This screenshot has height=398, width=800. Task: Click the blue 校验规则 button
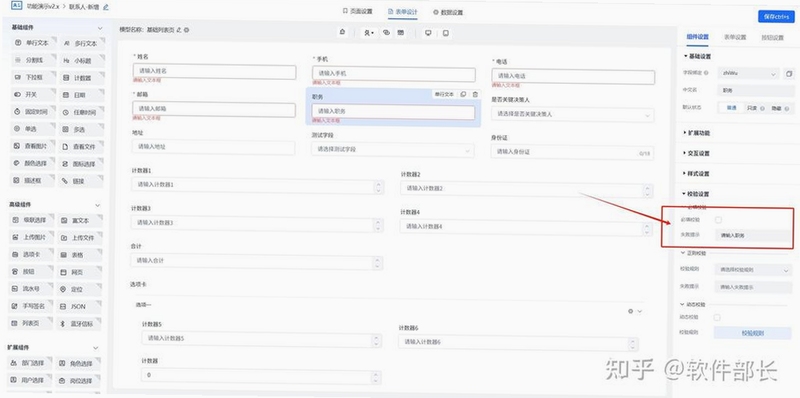pyautogui.click(x=752, y=333)
